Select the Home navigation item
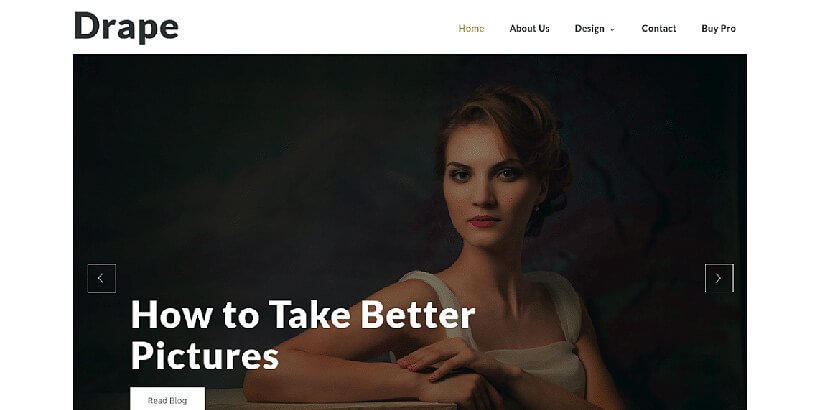 click(x=471, y=29)
